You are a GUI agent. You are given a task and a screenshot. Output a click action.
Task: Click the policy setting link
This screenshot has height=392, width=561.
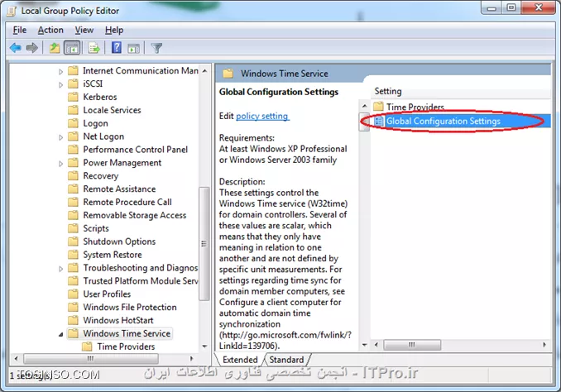(x=262, y=117)
